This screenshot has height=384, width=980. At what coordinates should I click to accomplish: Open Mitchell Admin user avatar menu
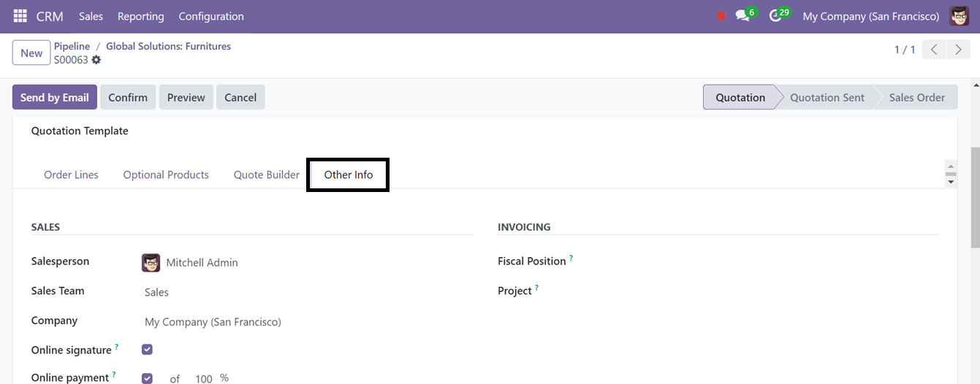(x=959, y=16)
